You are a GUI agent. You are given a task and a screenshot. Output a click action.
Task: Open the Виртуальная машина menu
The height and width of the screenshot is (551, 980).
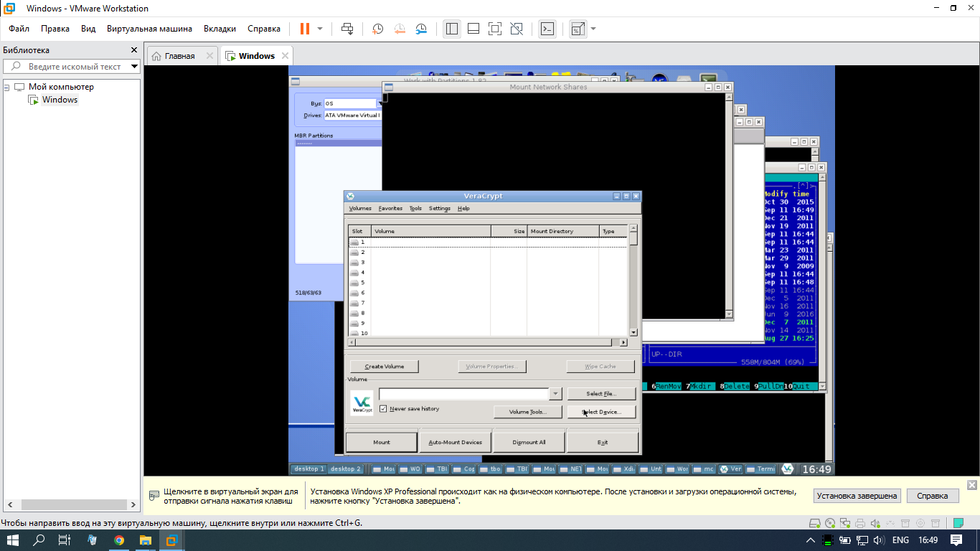[x=149, y=29]
